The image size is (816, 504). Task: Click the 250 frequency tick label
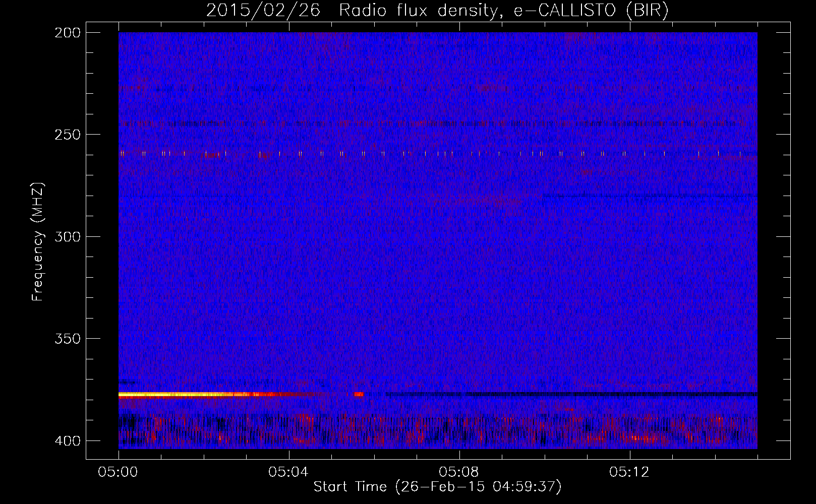67,135
